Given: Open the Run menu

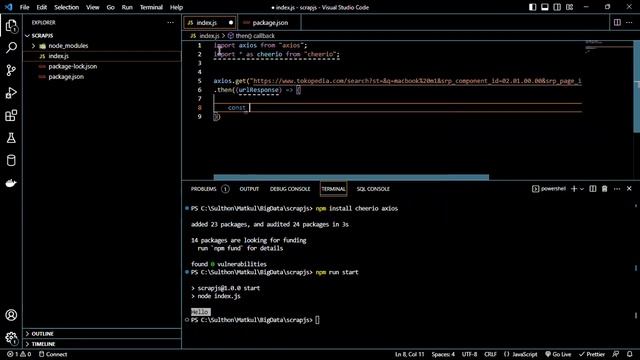Looking at the screenshot, I should (127, 7).
